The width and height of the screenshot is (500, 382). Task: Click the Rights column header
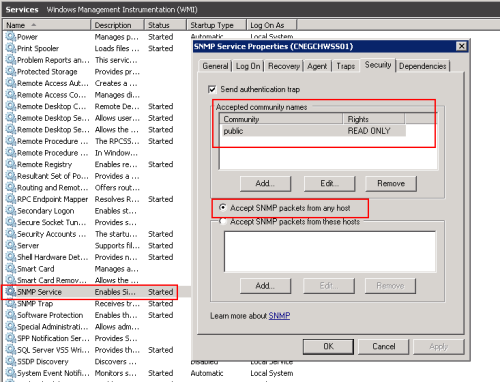coord(374,119)
